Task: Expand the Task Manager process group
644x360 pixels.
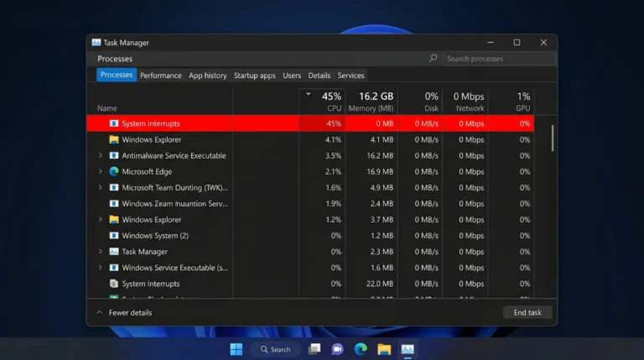Action: pos(101,252)
